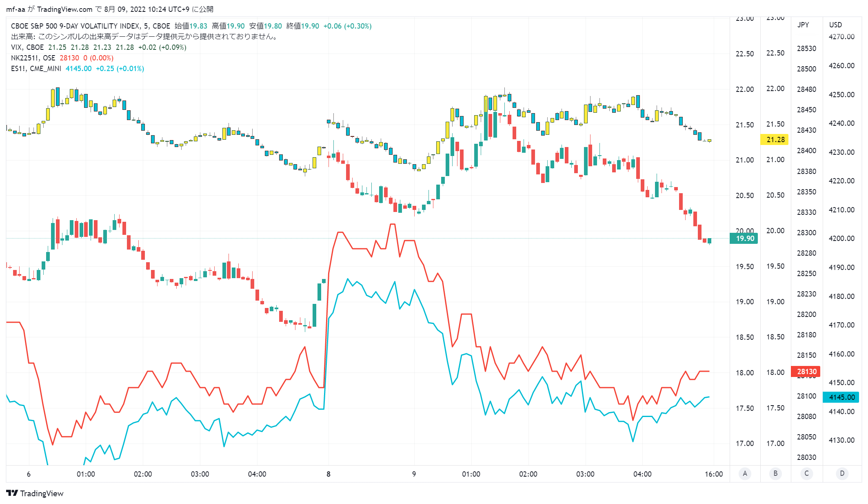
Task: Click the 高値19.90 high value
Action: coord(229,26)
